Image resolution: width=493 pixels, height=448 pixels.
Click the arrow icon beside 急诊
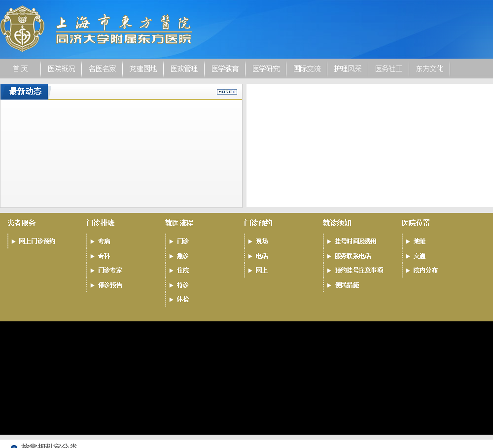click(x=172, y=256)
